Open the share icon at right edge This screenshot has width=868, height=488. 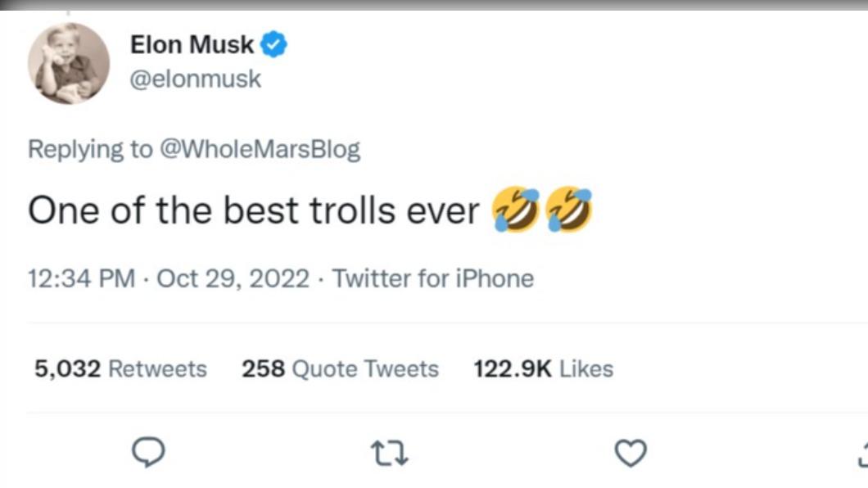[x=863, y=454]
